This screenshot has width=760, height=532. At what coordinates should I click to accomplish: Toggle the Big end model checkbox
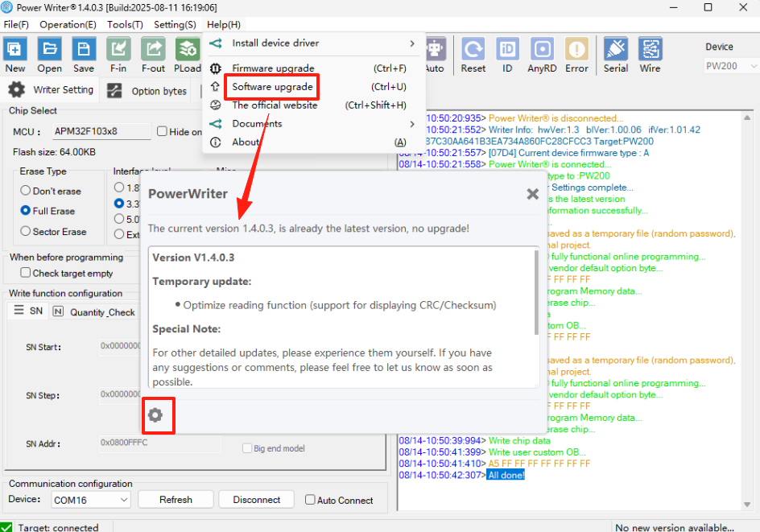tap(247, 447)
